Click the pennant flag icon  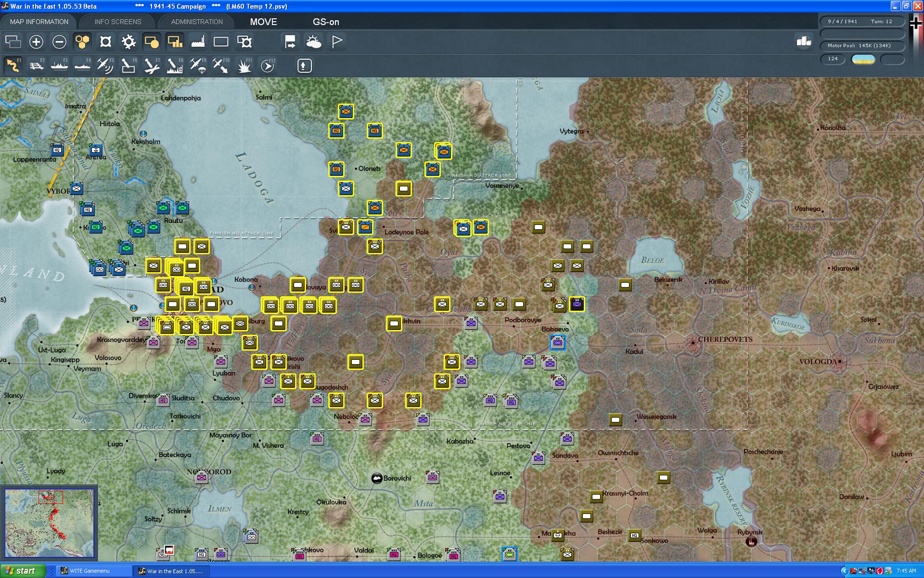337,42
